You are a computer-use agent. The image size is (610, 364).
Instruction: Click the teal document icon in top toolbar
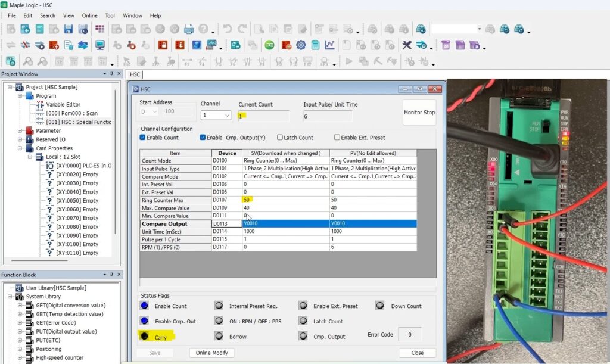point(40,29)
